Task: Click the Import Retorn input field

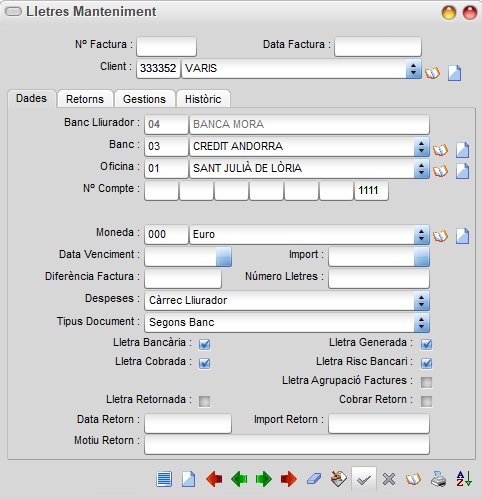Action: click(x=379, y=423)
